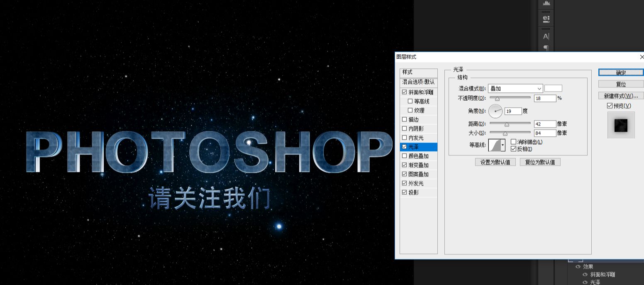Open the 投影 settings by its label
The height and width of the screenshot is (285, 644).
[x=414, y=193]
